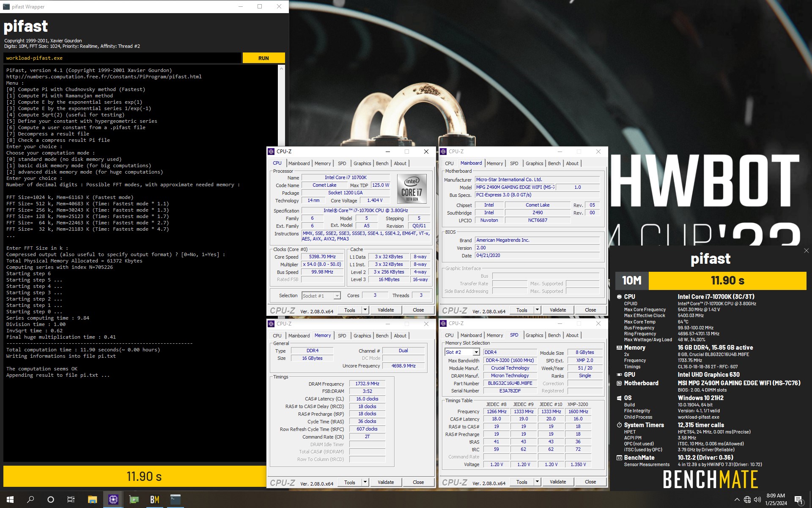Click the Core Speed value 5398.70 MHz
The height and width of the screenshot is (508, 812).
(322, 257)
